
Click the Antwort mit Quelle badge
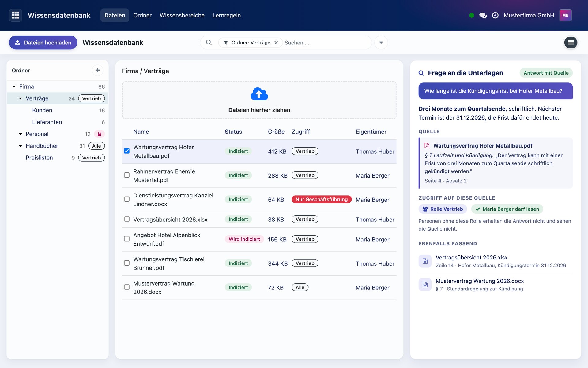[x=546, y=73]
